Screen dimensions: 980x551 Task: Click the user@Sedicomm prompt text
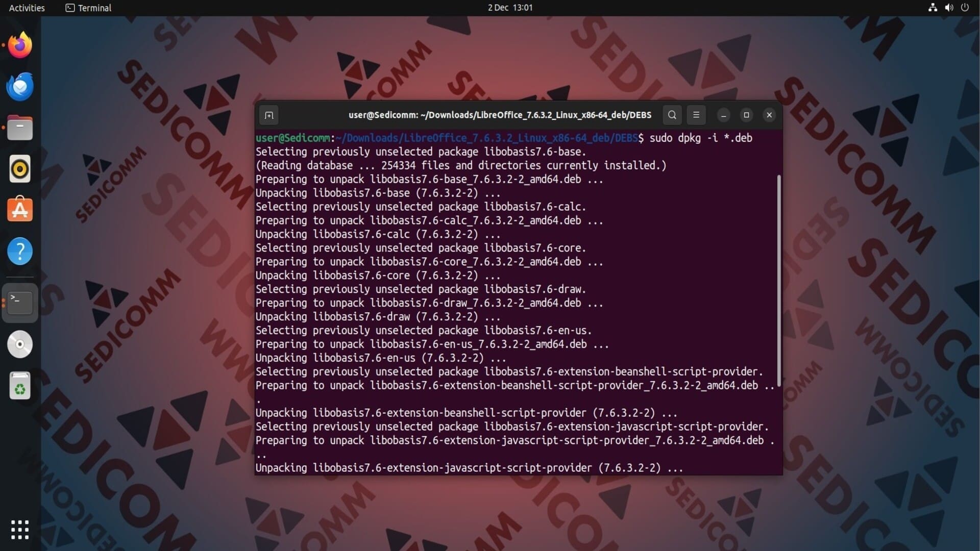tap(293, 138)
